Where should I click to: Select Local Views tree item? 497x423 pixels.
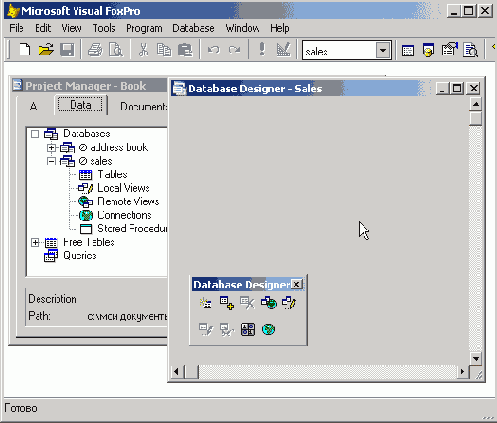(123, 188)
